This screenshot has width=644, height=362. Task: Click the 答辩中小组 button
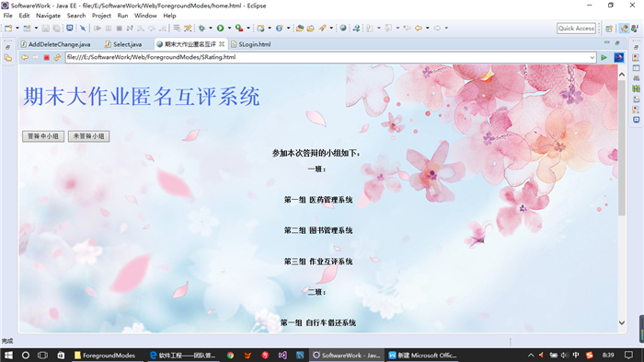coord(43,136)
